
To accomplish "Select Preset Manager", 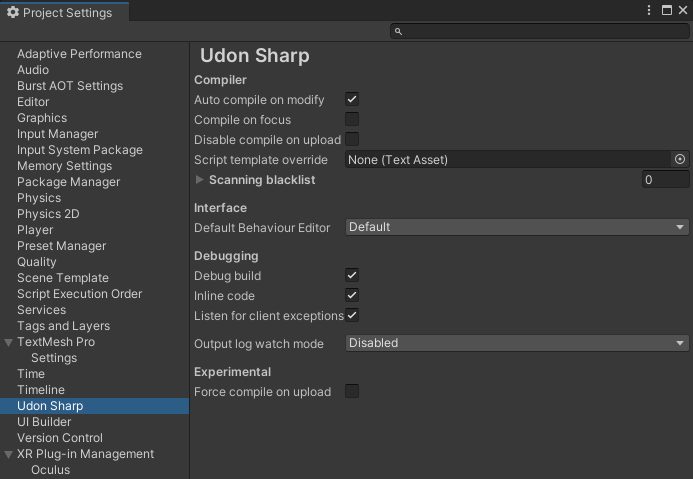I will click(x=61, y=246).
